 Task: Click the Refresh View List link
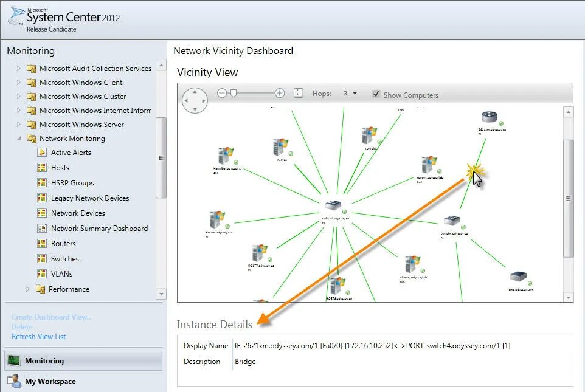38,337
